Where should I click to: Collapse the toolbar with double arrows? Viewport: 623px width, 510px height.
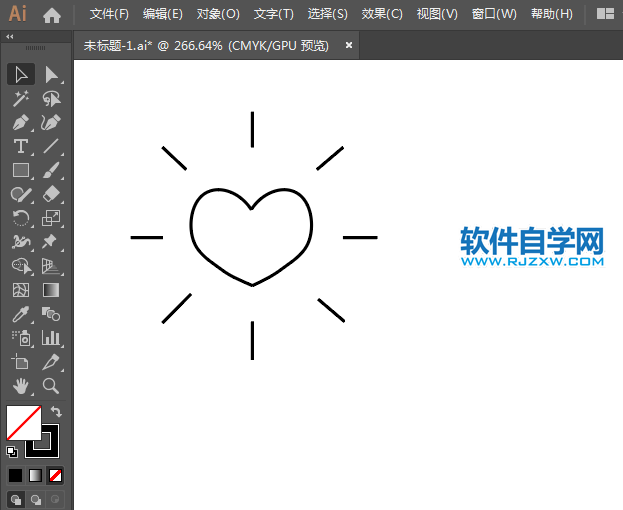coord(10,37)
